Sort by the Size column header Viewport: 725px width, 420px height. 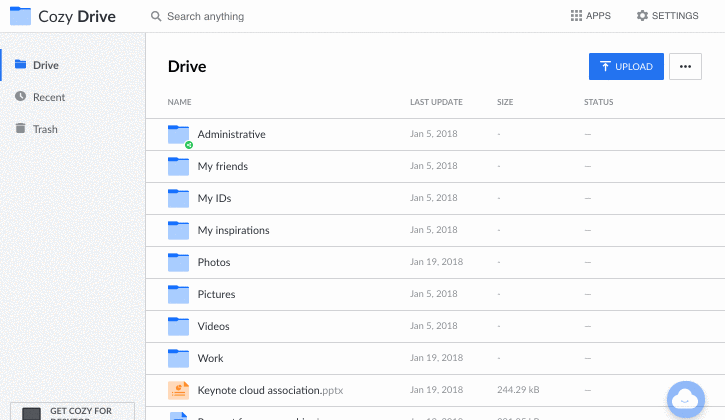coord(505,102)
